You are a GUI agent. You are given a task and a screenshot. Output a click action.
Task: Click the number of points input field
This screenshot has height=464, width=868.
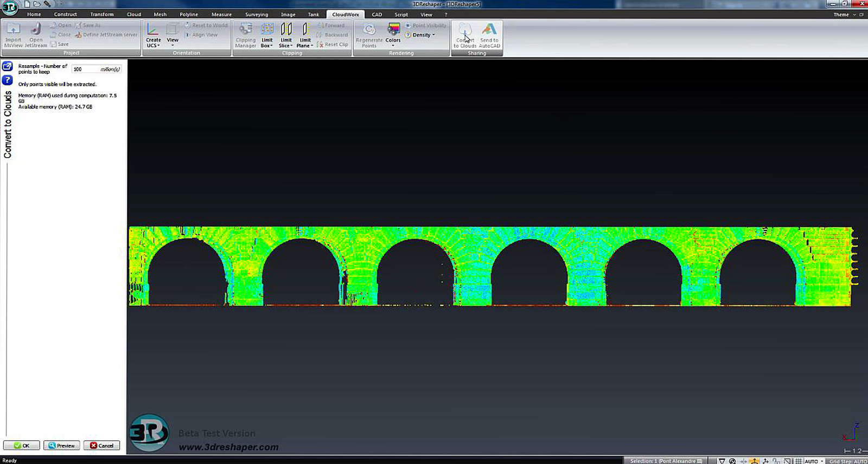tap(86, 69)
